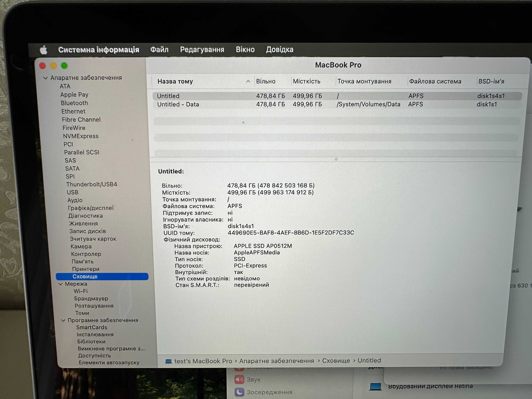Image resolution: width=532 pixels, height=399 pixels.
Task: Select Запис дисків in the sidebar
Action: (87, 231)
